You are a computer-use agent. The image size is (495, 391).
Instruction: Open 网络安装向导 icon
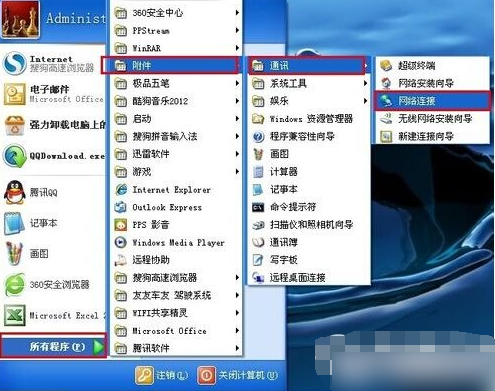tap(386, 83)
